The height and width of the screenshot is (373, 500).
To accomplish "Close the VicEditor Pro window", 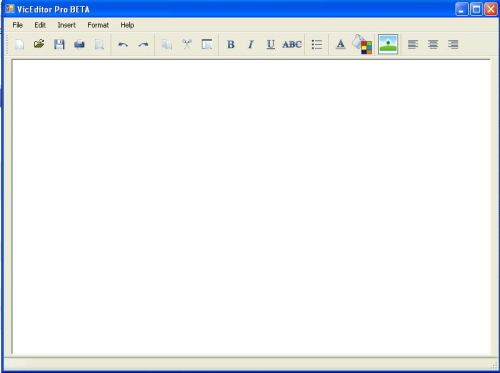I will coord(491,9).
